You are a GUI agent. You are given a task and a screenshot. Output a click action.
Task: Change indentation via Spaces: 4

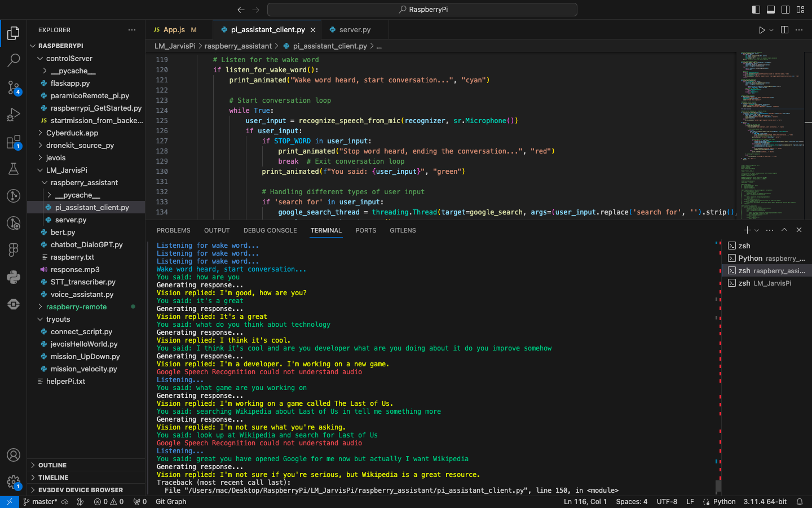pyautogui.click(x=632, y=502)
